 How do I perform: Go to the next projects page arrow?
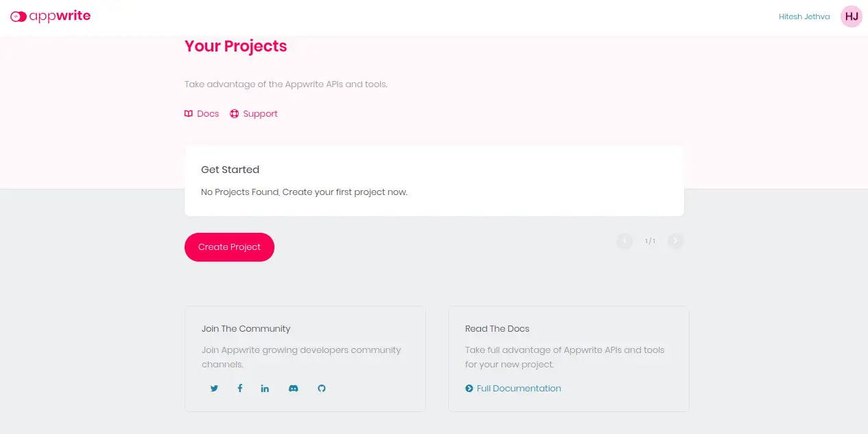[675, 241]
